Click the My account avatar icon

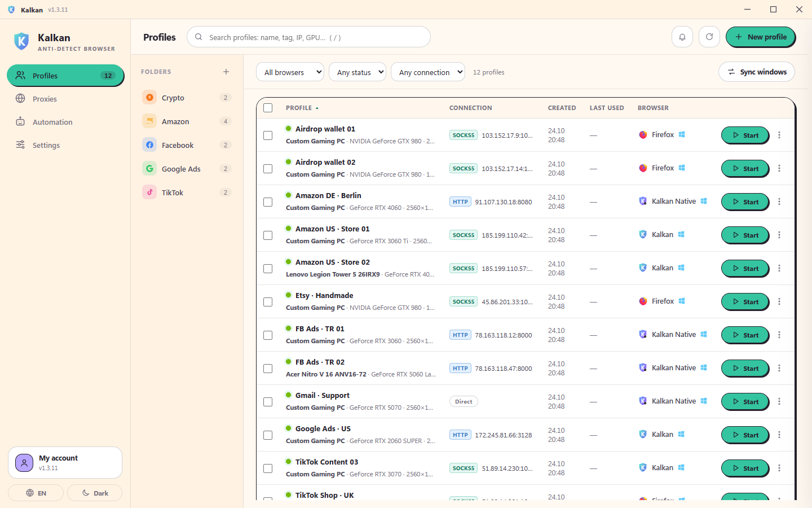click(24, 463)
